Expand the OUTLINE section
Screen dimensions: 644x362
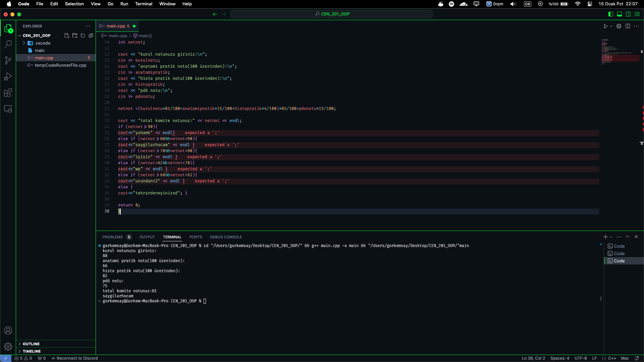click(31, 344)
